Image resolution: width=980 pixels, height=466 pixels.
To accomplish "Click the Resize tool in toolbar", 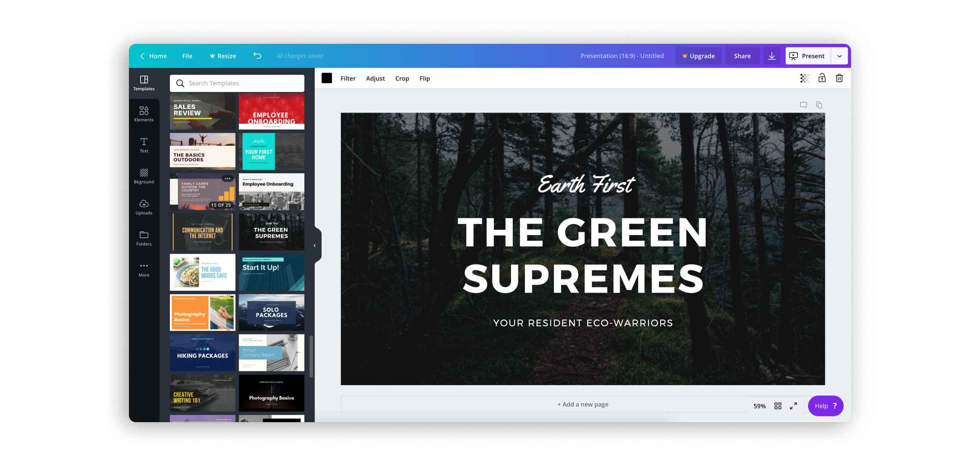I will click(222, 55).
